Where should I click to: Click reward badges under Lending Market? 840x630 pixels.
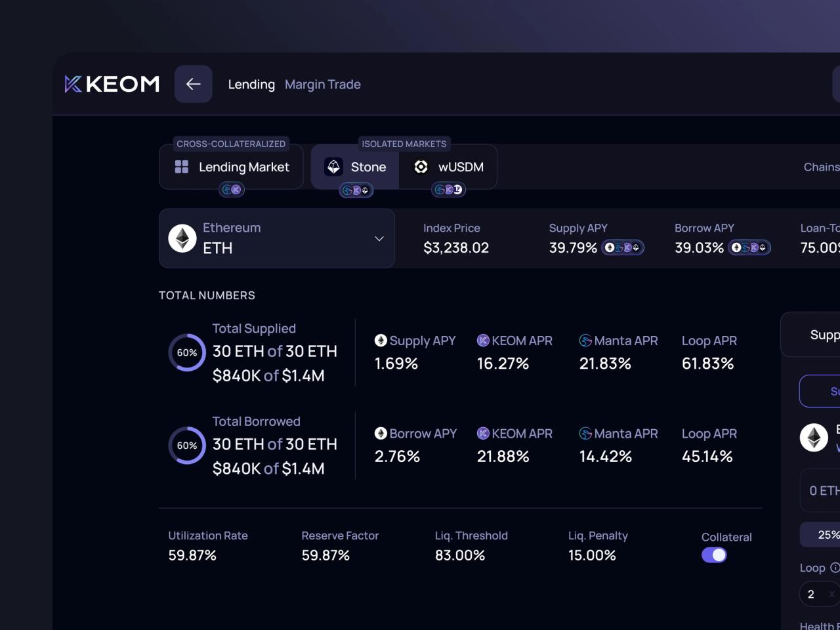(x=231, y=190)
